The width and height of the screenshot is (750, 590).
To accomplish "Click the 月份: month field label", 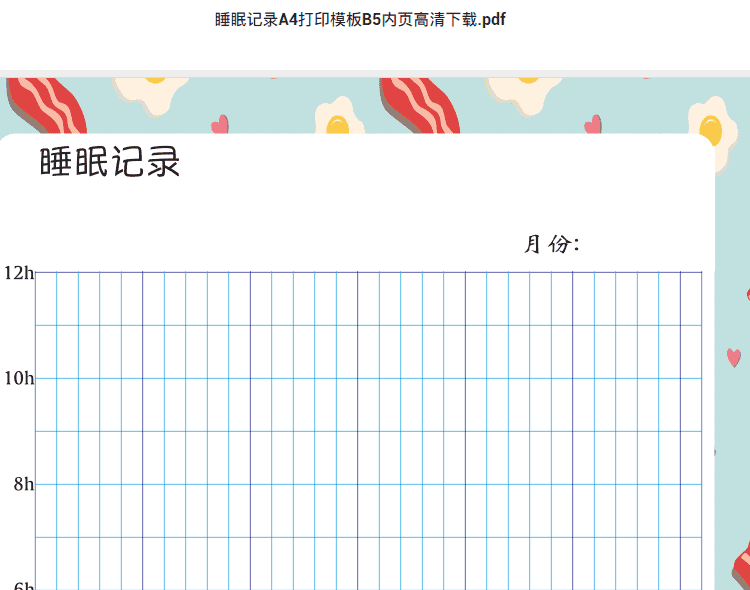I will click(551, 244).
